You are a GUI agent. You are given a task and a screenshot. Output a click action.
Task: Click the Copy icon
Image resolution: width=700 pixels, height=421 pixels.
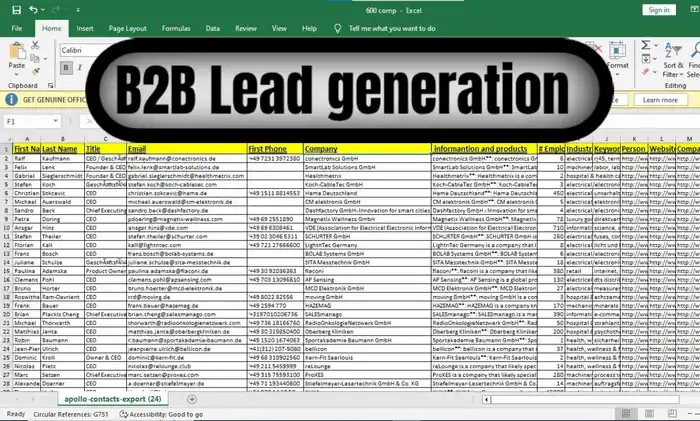(34, 58)
